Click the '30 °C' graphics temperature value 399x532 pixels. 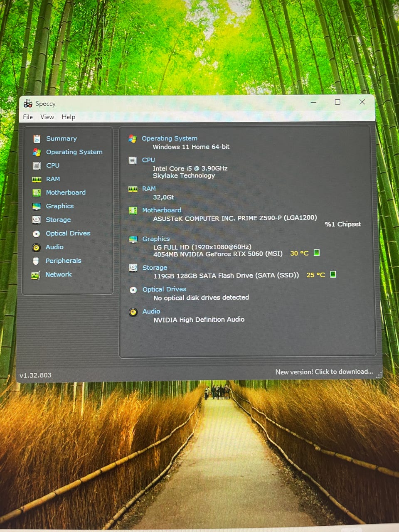click(x=299, y=254)
